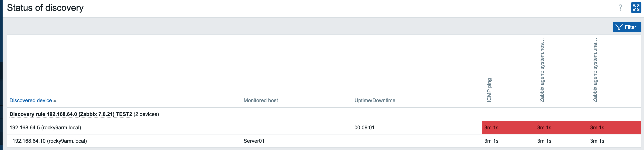The height and width of the screenshot is (150, 644).
Task: Select the Zabbix agent system.hos... column header
Action: (542, 70)
